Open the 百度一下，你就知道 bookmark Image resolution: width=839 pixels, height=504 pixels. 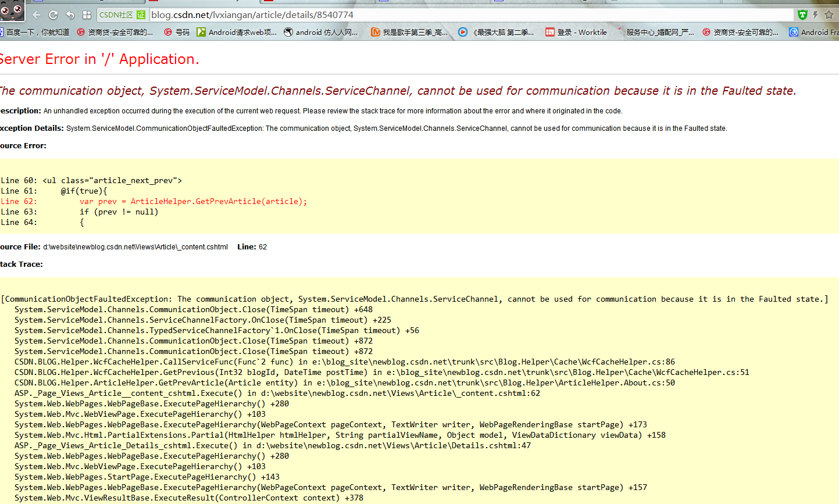(x=34, y=32)
